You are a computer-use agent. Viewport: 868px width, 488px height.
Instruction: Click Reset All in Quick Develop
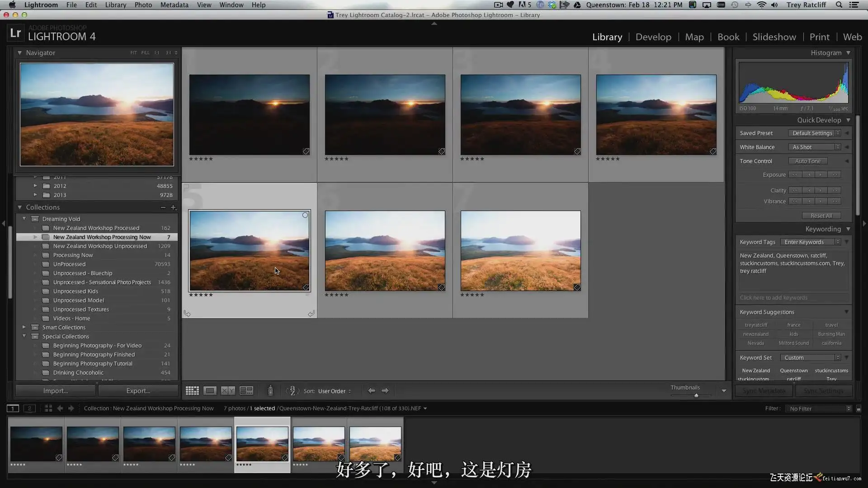pyautogui.click(x=821, y=216)
